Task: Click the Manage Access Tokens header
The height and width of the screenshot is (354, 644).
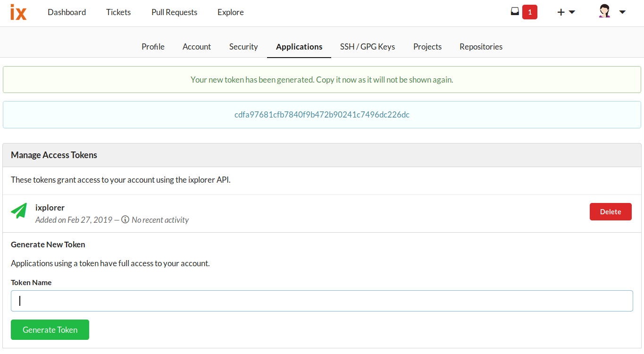Action: coord(54,155)
